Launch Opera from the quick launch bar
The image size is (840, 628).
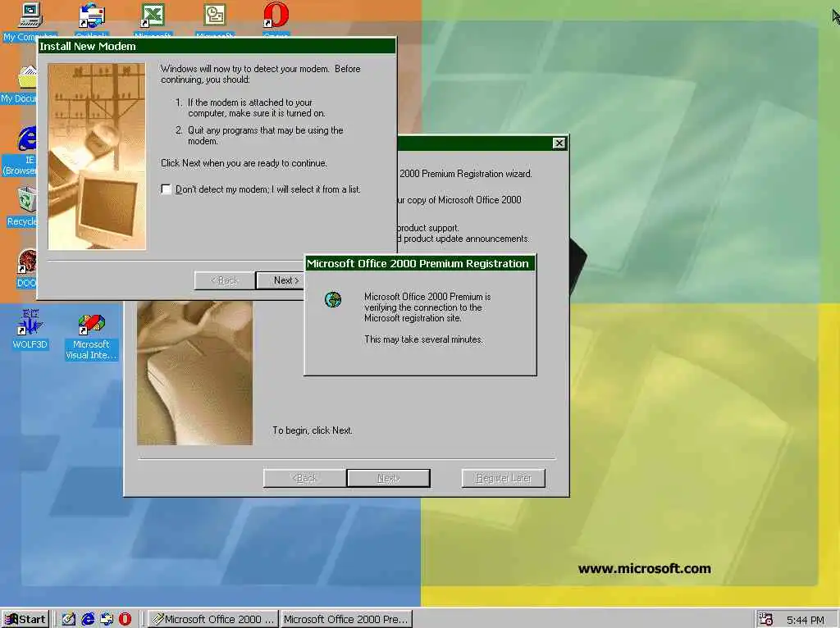pyautogui.click(x=125, y=619)
